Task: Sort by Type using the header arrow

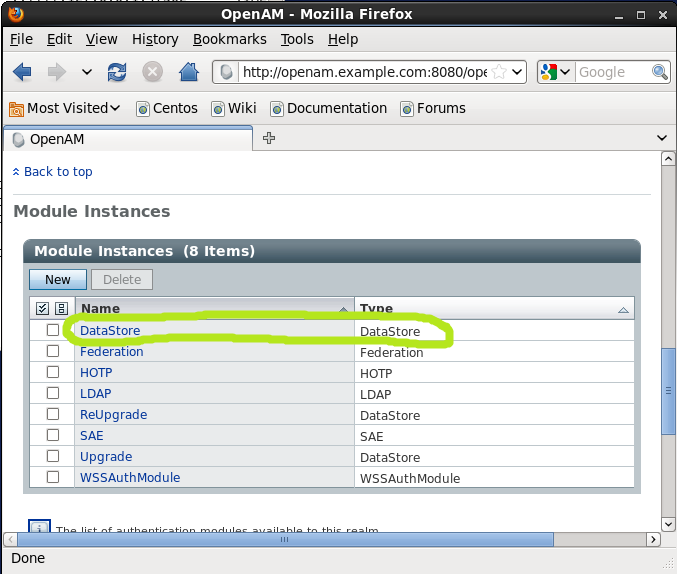Action: (623, 310)
